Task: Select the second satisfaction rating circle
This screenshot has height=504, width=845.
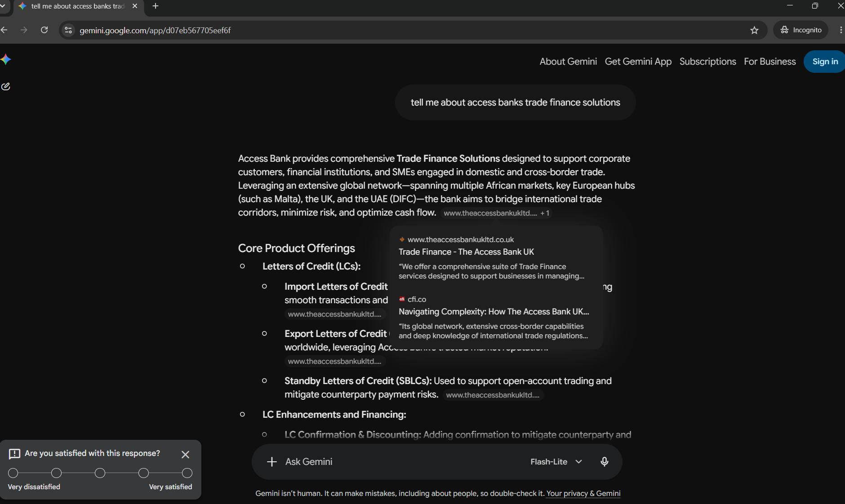Action: pos(57,473)
